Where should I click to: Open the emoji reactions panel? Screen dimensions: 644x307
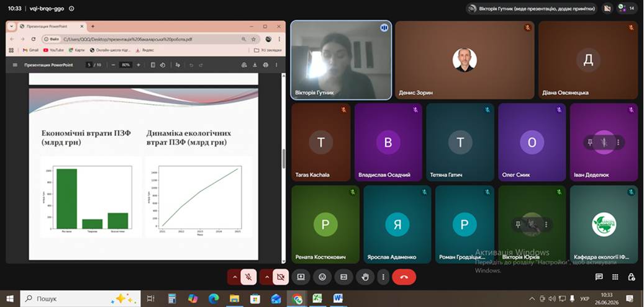pos(322,277)
